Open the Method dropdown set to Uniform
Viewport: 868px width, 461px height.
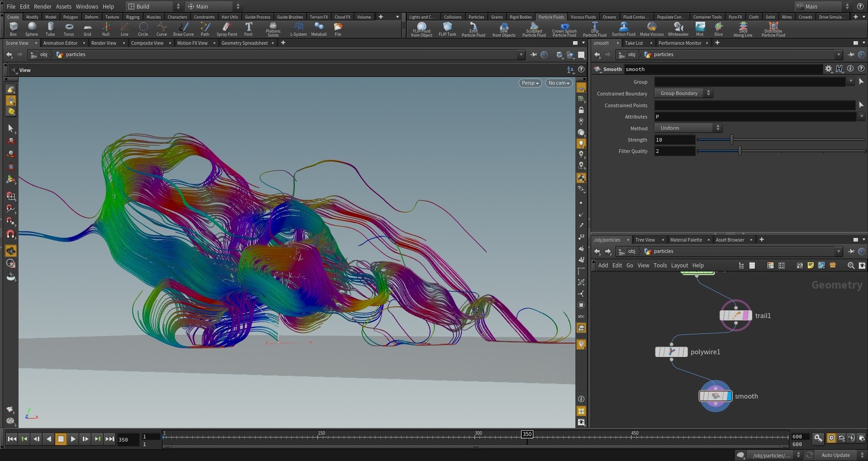tap(688, 128)
